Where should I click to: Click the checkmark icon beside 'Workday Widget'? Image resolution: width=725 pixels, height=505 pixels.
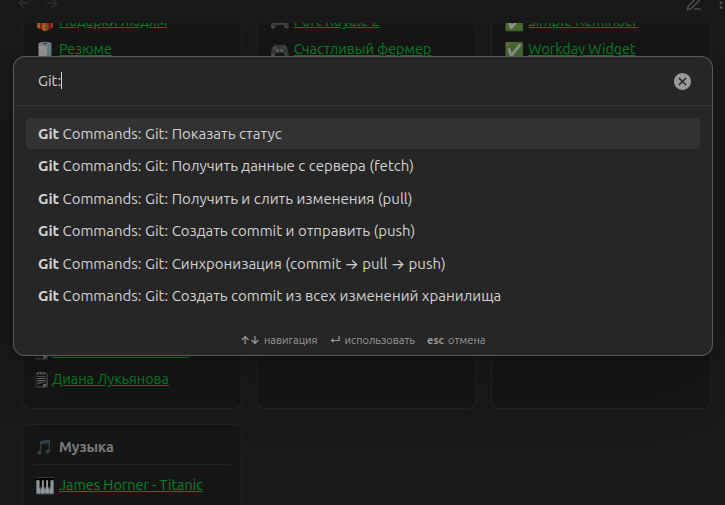(514, 49)
